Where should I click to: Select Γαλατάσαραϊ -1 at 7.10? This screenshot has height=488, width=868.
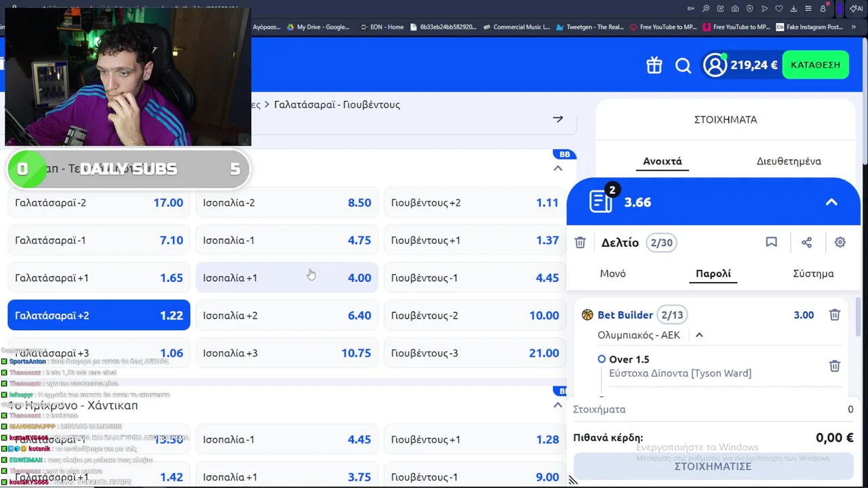99,240
